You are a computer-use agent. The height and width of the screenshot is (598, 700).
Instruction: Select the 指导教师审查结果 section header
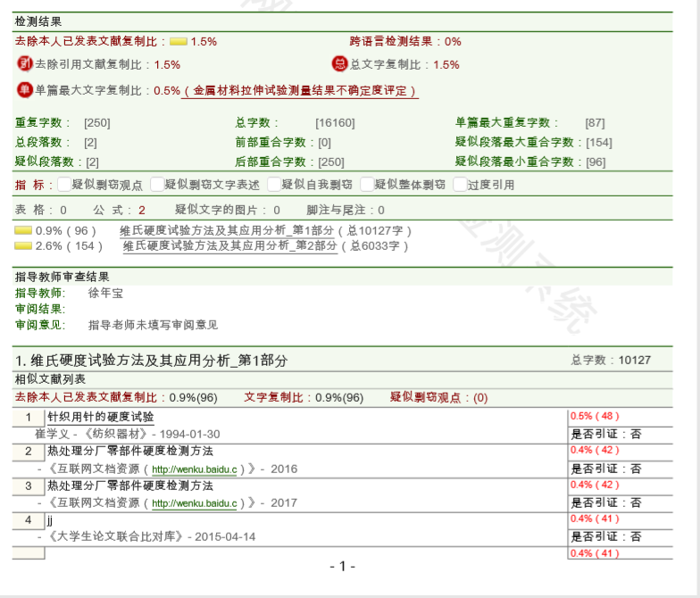tap(62, 277)
